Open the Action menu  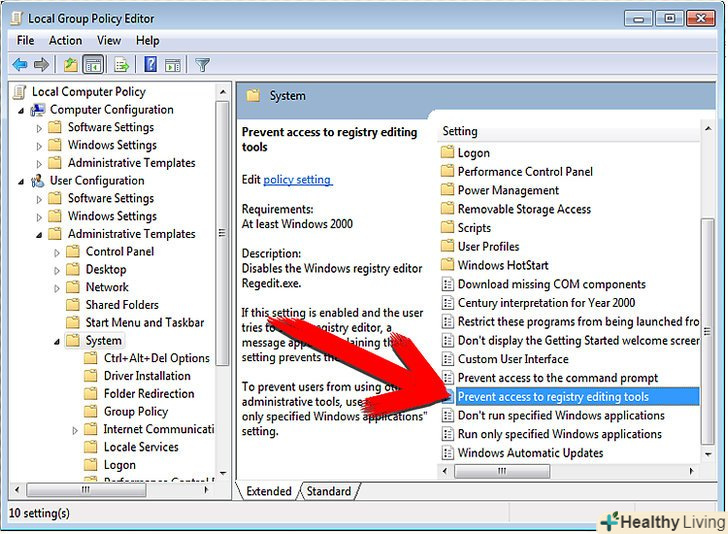[65, 41]
